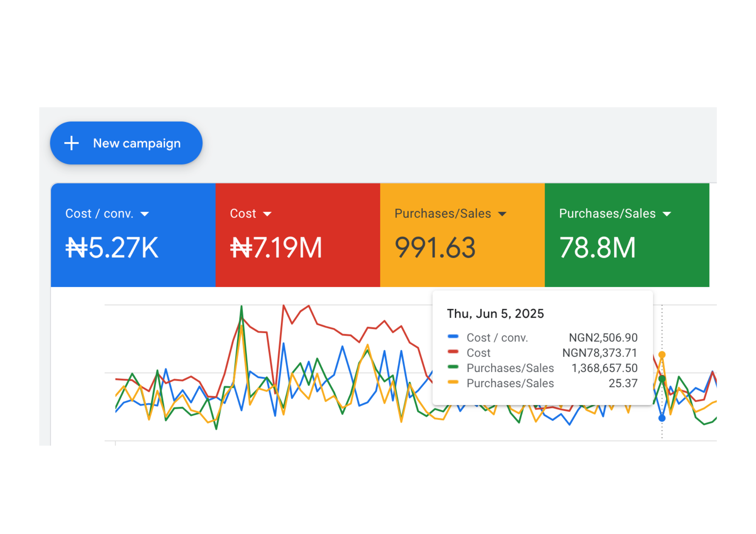Click the Thu, Jun 5, 2025 tooltip date

pyautogui.click(x=495, y=314)
